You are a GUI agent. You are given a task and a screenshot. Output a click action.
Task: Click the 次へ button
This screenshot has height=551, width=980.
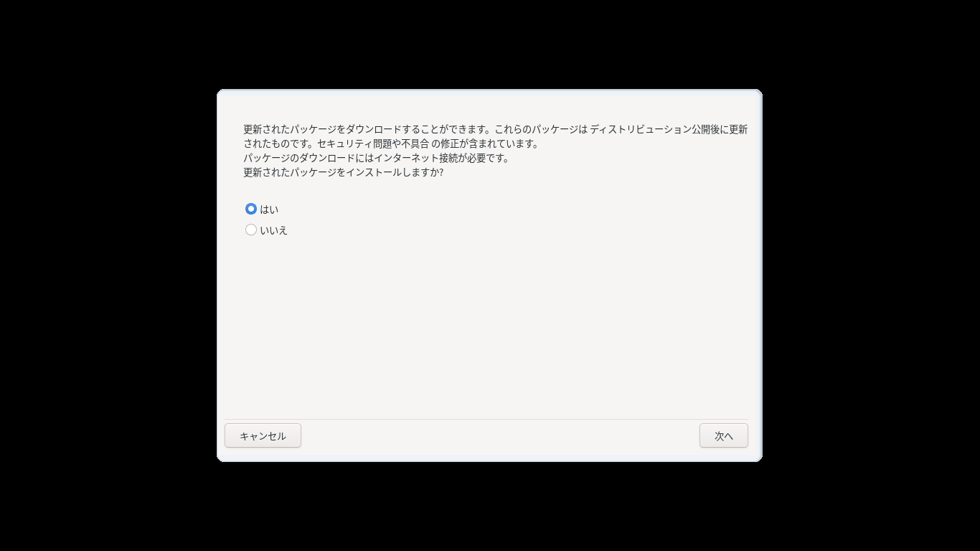click(x=724, y=435)
